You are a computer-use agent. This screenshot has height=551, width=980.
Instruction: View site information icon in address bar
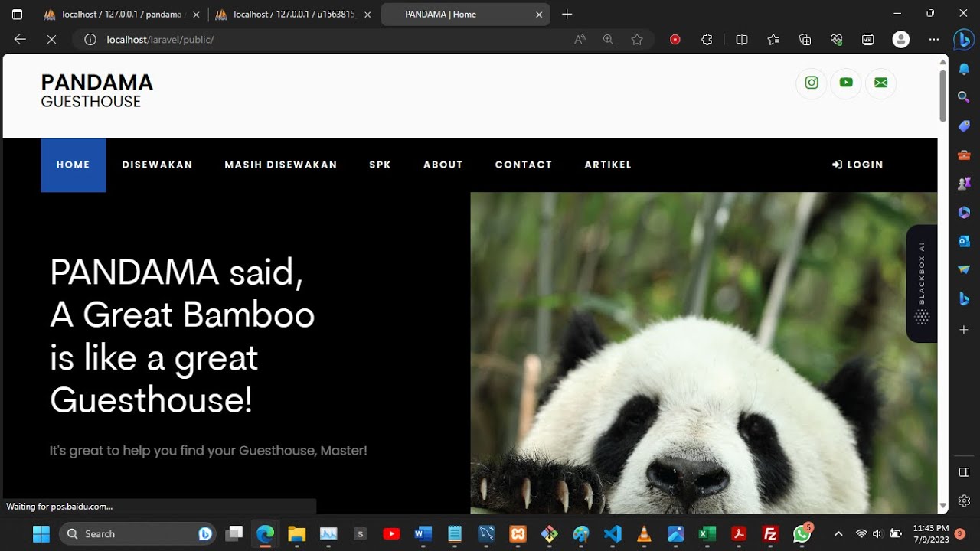click(x=90, y=40)
